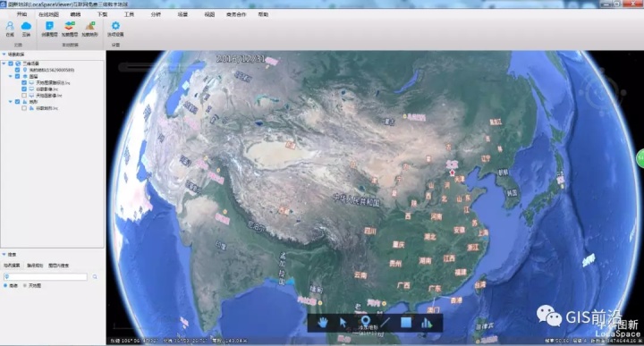Select the pan hand tool
Screen dimensions: 644x346
click(322, 323)
